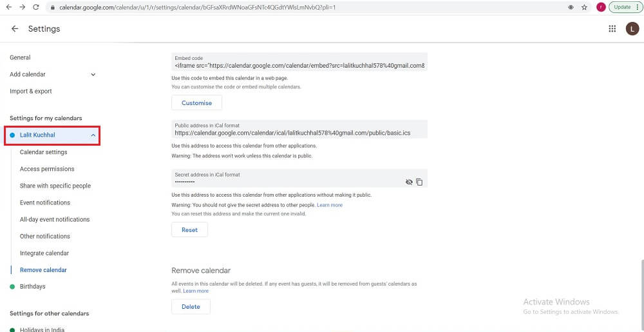This screenshot has width=644, height=332.
Task: Open General settings
Action: [20, 57]
